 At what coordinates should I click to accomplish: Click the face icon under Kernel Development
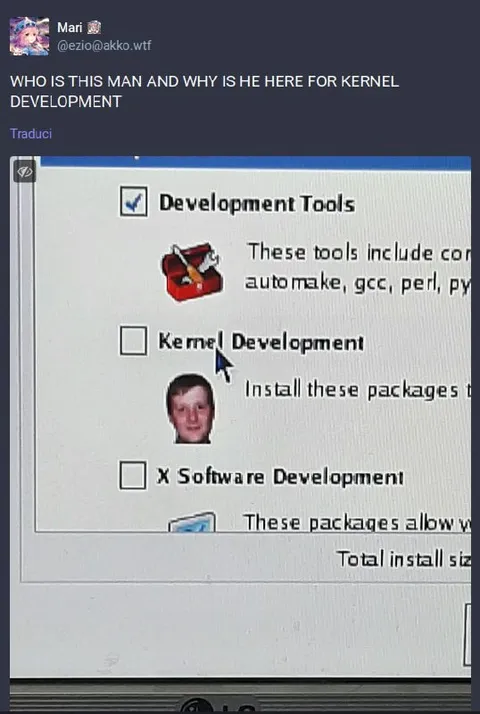[x=190, y=408]
